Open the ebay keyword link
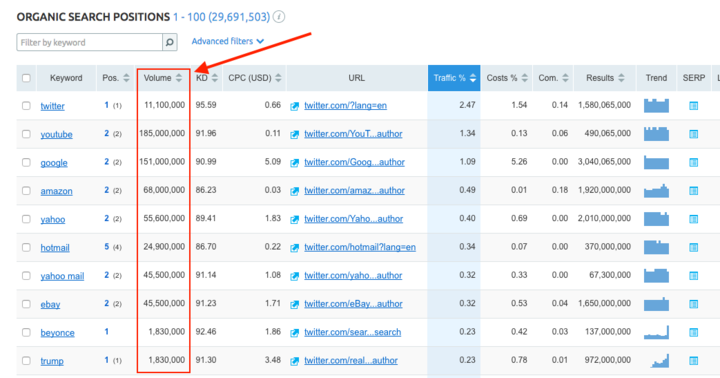 [51, 305]
